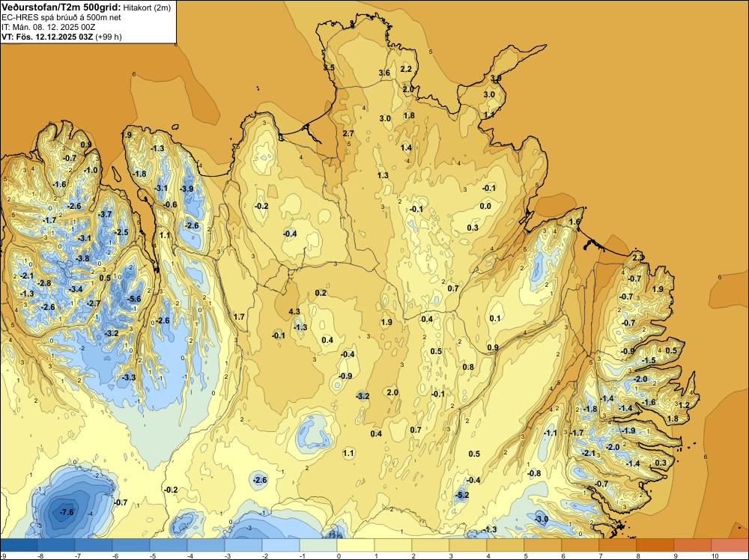The width and height of the screenshot is (749, 560).
Task: Click the temperature value -3.4
Action: pos(76,289)
